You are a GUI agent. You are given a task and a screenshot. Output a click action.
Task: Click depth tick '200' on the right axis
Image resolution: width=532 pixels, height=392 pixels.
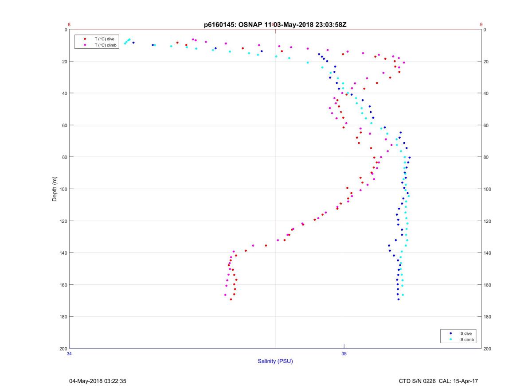[x=488, y=349]
